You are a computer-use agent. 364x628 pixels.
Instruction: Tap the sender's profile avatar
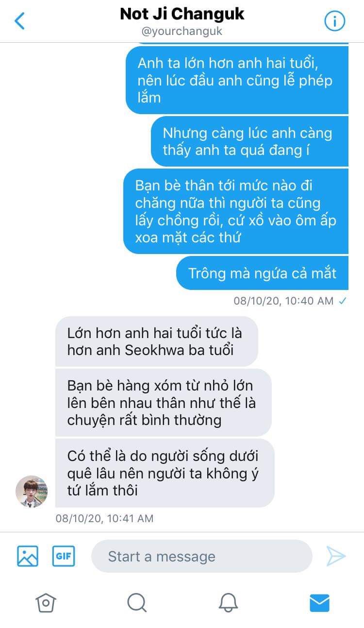[32, 492]
